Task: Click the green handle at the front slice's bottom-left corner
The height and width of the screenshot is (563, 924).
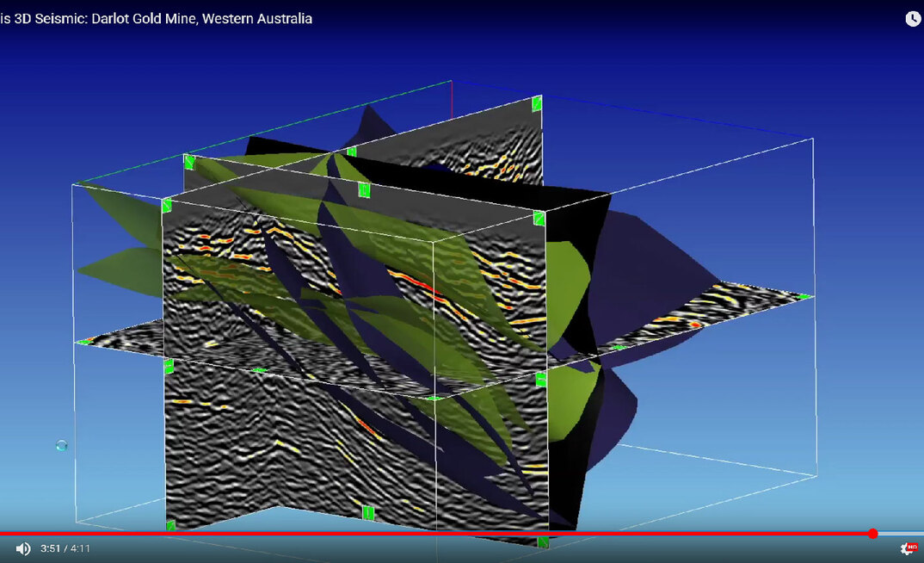Action: [170, 524]
